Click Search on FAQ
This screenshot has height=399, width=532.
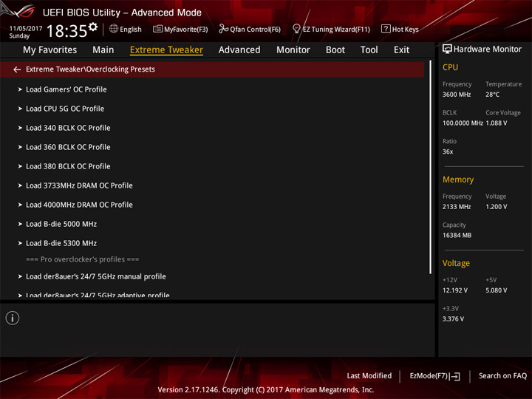(502, 376)
